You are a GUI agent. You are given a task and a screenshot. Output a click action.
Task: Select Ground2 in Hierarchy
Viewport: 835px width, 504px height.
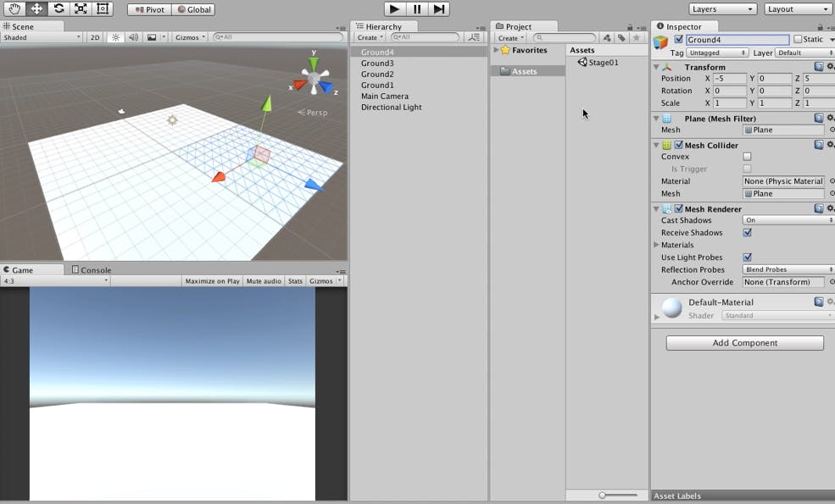[x=377, y=74]
